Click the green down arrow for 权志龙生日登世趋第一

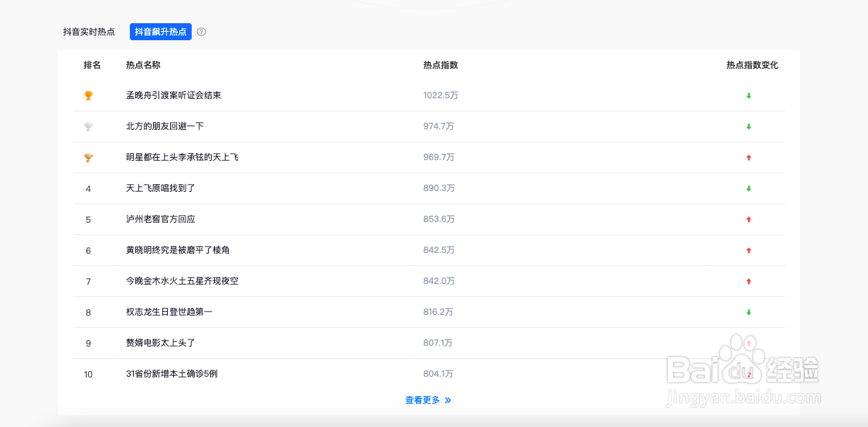click(749, 313)
